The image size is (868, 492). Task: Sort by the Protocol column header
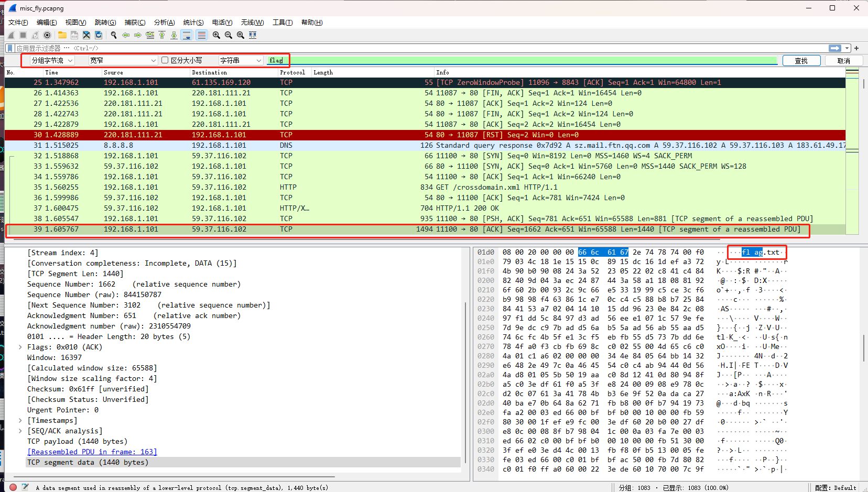coord(295,72)
